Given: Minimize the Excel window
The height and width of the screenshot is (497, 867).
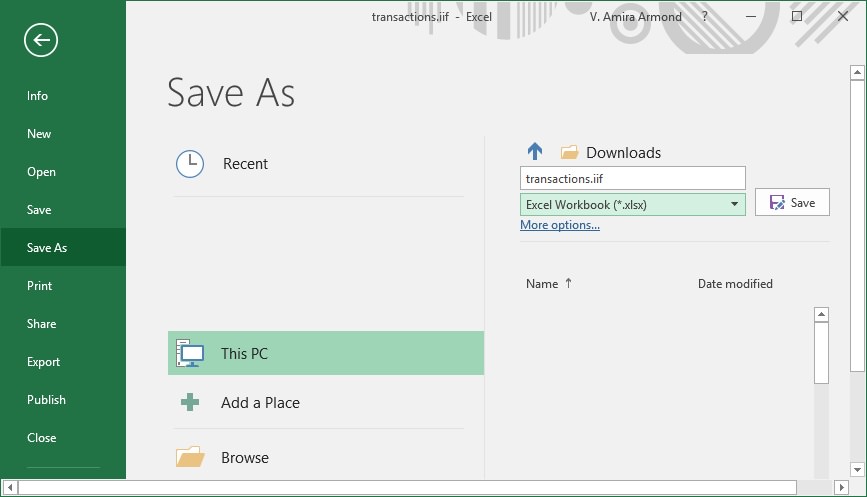Looking at the screenshot, I should (751, 17).
